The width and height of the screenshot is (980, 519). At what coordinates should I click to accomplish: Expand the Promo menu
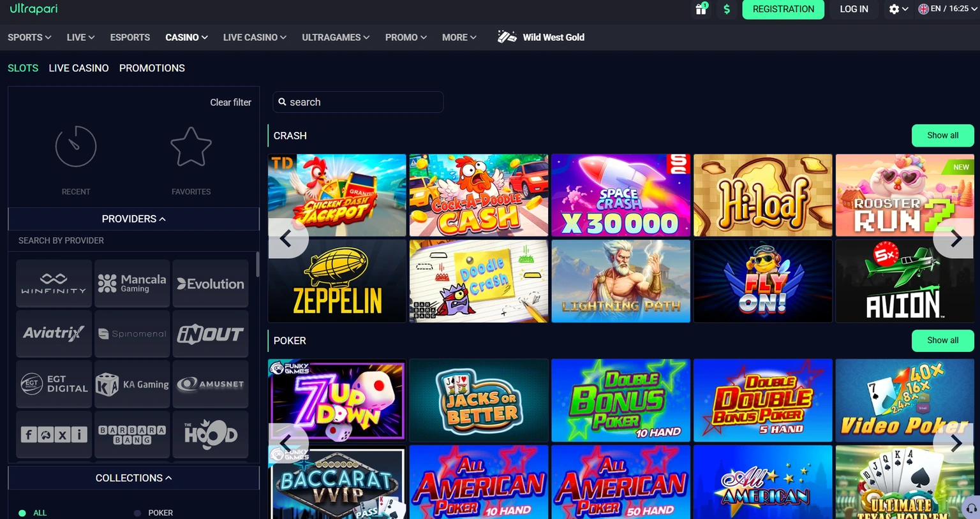[x=406, y=37]
